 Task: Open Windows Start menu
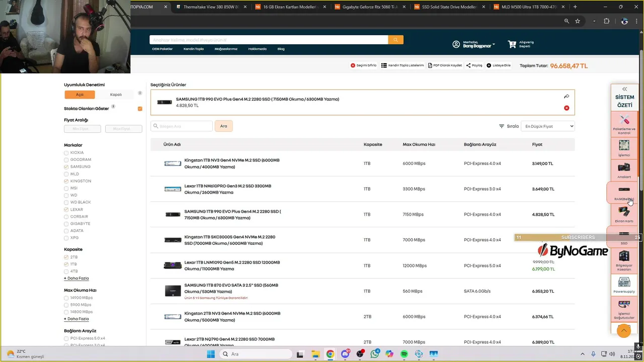pyautogui.click(x=211, y=354)
